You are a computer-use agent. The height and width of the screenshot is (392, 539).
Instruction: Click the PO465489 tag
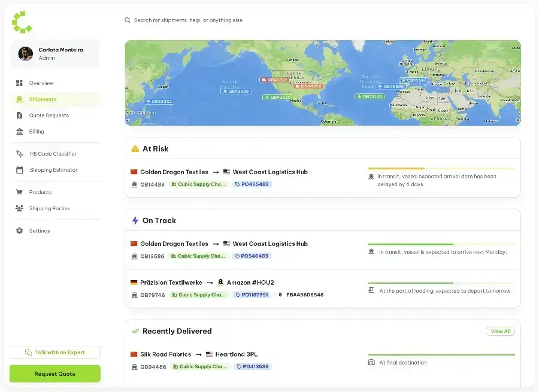252,184
